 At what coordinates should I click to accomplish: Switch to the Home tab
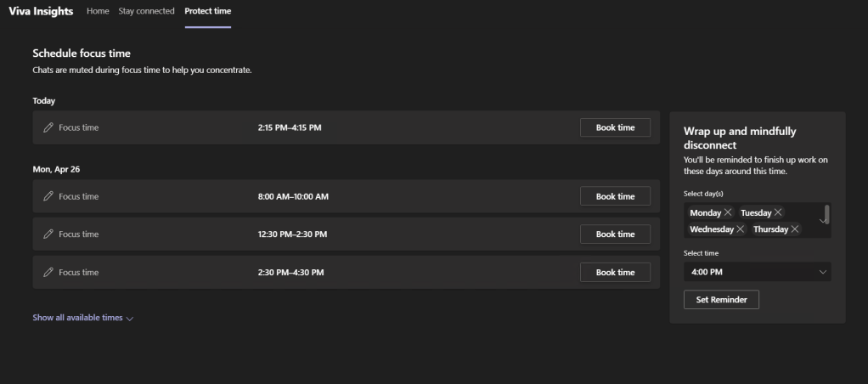98,11
